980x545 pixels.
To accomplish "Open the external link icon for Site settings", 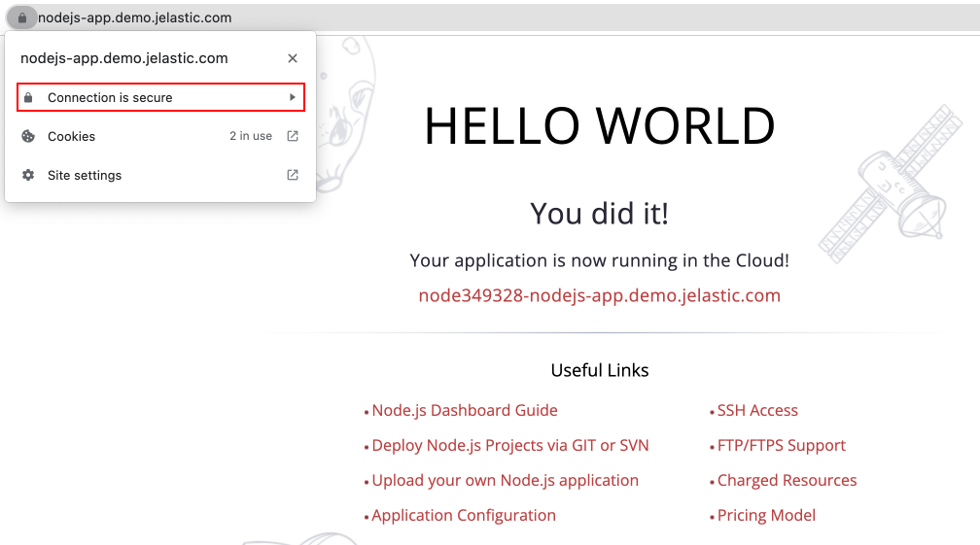I will [293, 176].
